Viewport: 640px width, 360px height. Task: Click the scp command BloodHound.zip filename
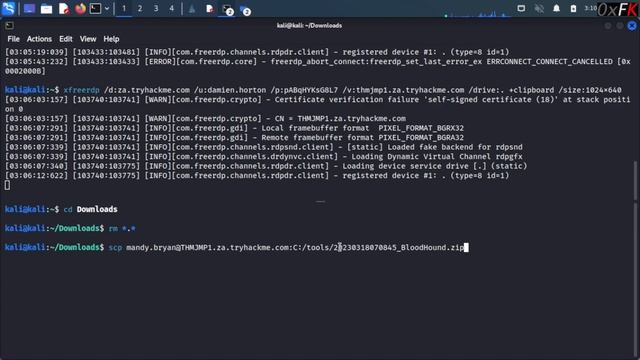coord(399,248)
